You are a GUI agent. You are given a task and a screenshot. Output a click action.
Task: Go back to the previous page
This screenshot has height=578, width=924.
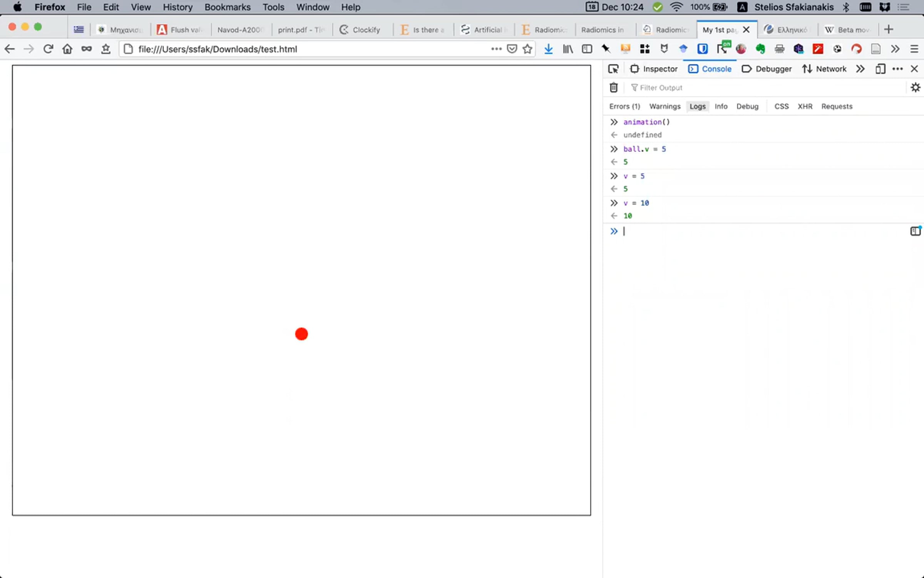tap(10, 49)
